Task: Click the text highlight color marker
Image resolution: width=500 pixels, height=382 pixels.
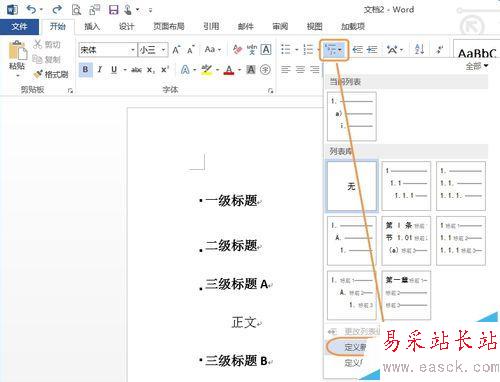Action: pyautogui.click(x=206, y=70)
